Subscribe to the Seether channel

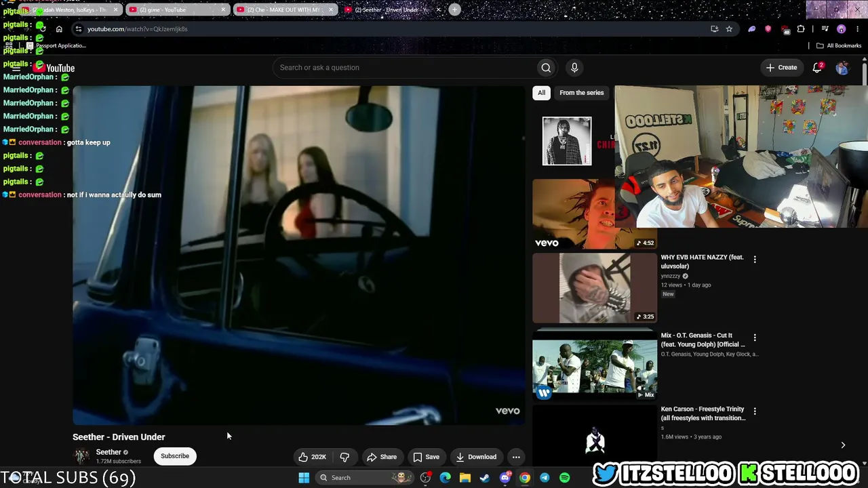point(175,456)
